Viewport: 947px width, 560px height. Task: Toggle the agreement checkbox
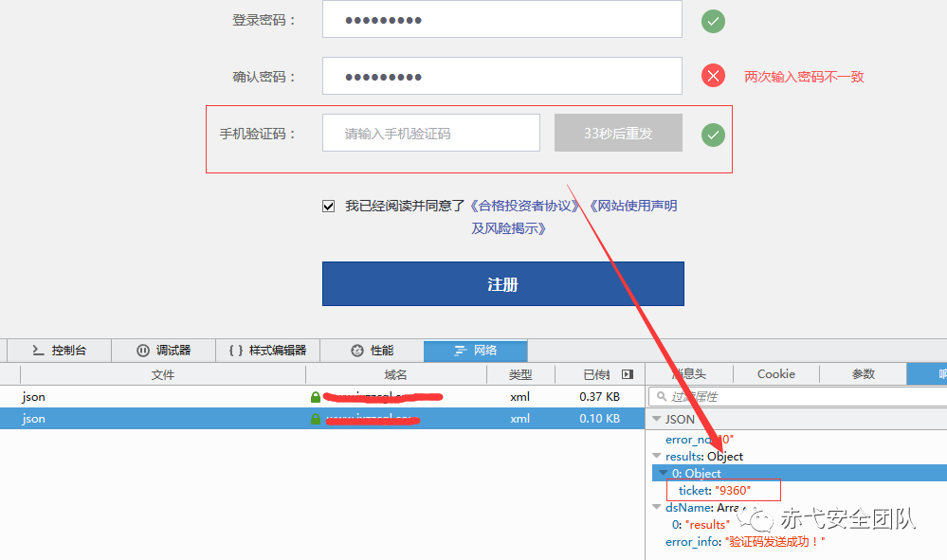pos(329,207)
